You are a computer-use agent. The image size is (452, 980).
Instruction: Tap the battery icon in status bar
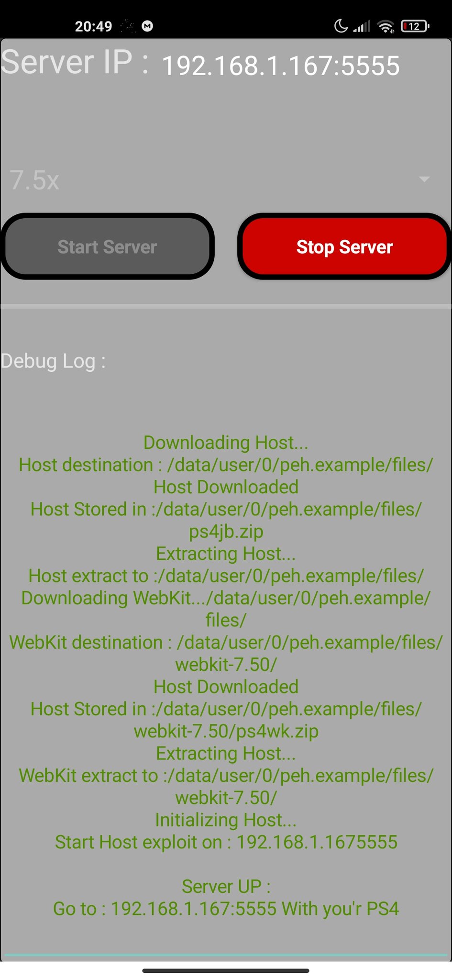415,26
